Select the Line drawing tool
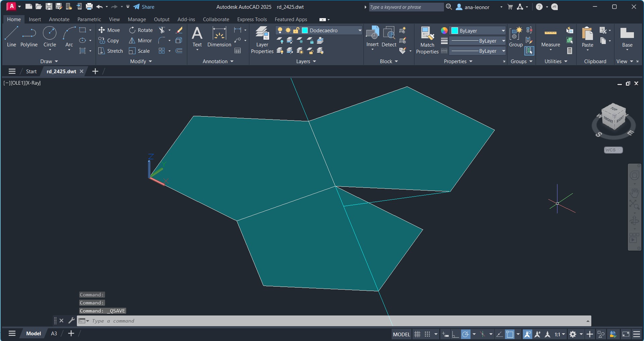 click(11, 37)
